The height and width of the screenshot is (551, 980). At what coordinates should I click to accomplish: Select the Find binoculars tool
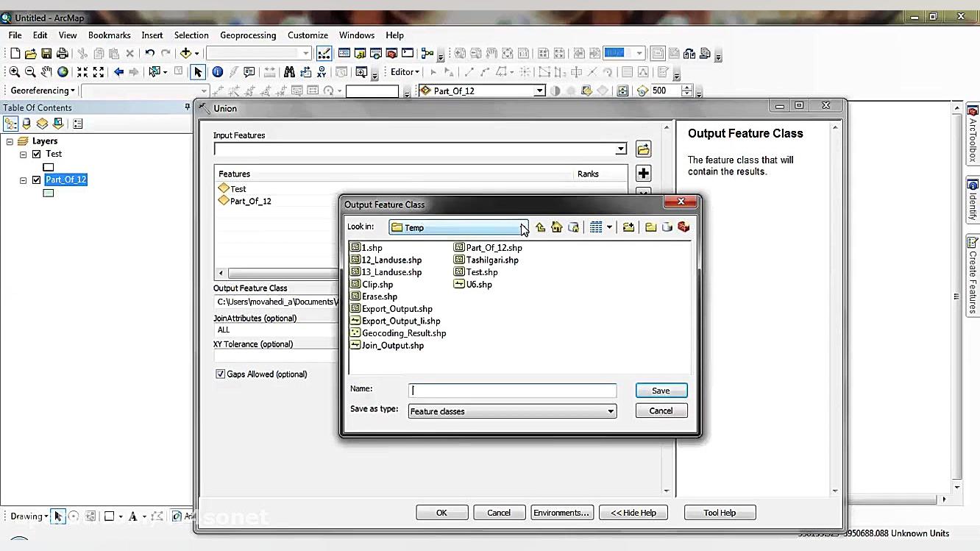coord(289,72)
